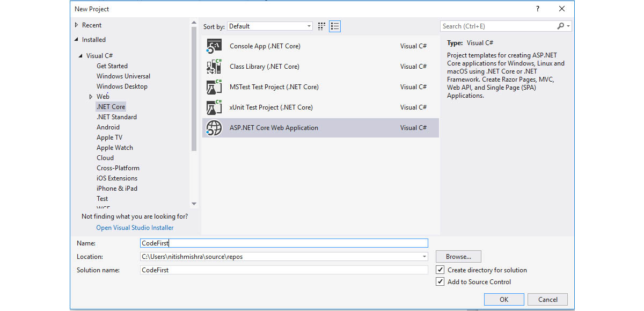644x311 pixels.
Task: Select the ASP.NET Core Web Application globe icon
Action: [214, 128]
